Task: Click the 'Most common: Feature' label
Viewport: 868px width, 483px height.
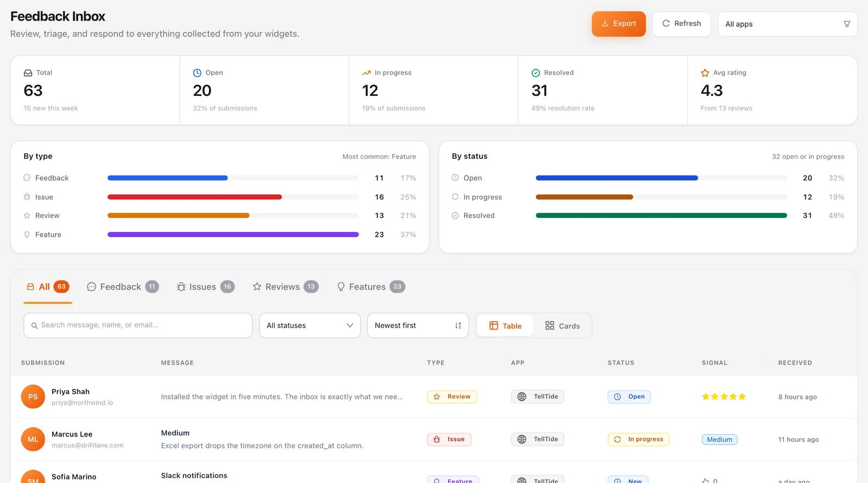Action: click(379, 157)
